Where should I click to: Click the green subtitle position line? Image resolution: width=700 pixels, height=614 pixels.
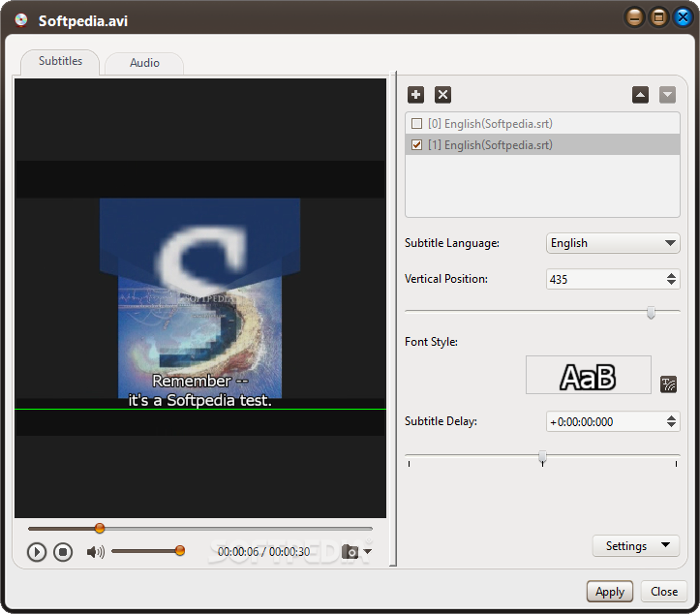(x=200, y=409)
